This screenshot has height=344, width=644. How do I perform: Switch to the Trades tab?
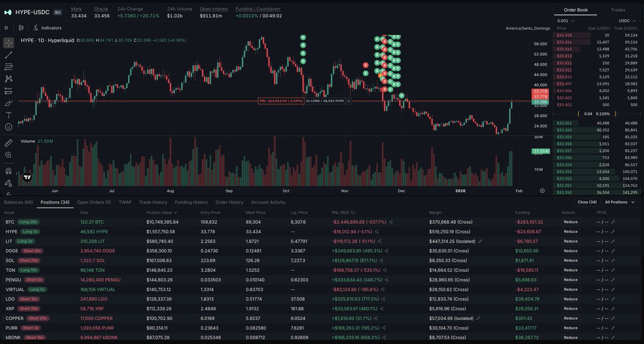point(618,10)
